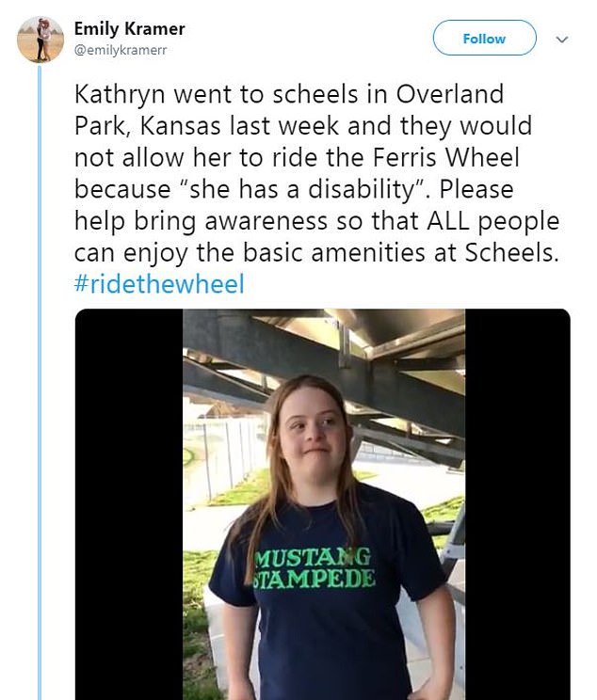Viewport: 597px width, 700px height.
Task: Click the @emilykramerr handle
Action: point(120,50)
